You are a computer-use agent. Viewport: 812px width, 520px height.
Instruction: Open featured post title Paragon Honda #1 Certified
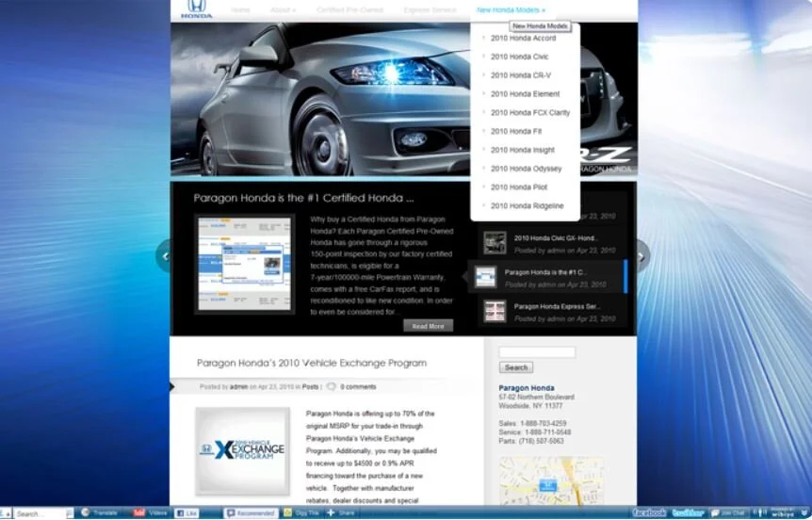pyautogui.click(x=303, y=199)
